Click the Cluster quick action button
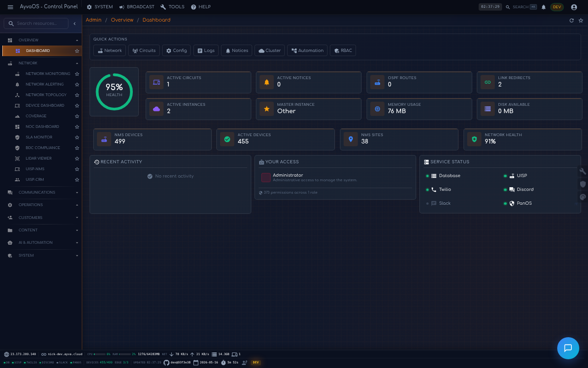 (270, 51)
